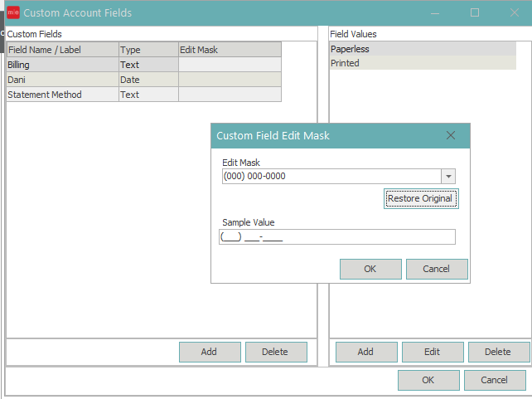The image size is (532, 399).
Task: Click into the Sample Value field
Action: pos(337,237)
